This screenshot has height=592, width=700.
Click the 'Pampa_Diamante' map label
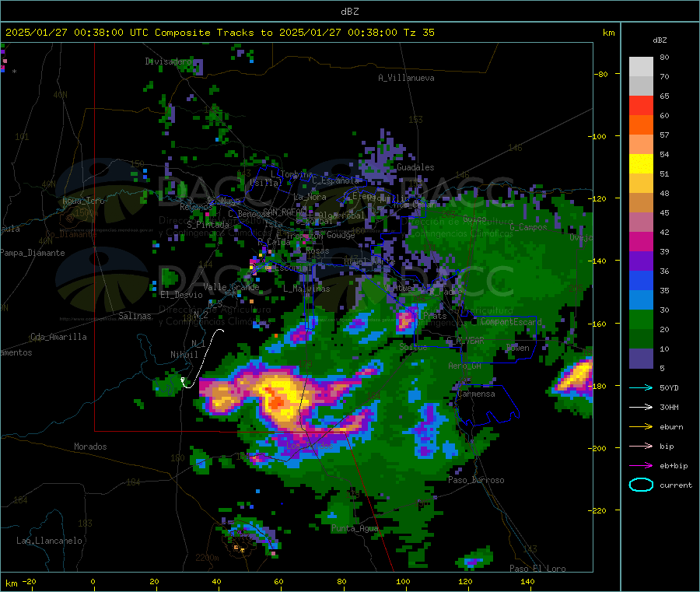(x=33, y=253)
